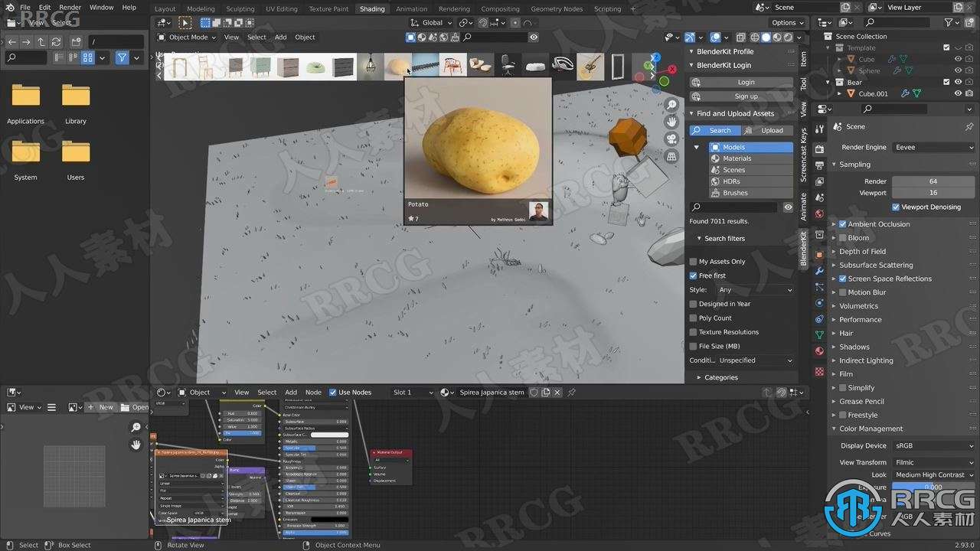Refresh the file browser list
Viewport: 980px width, 551px height.
coord(56,41)
